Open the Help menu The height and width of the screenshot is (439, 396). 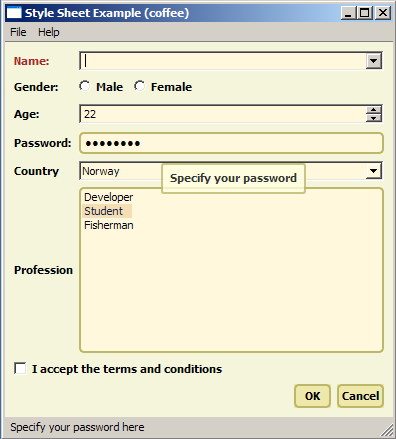(49, 32)
